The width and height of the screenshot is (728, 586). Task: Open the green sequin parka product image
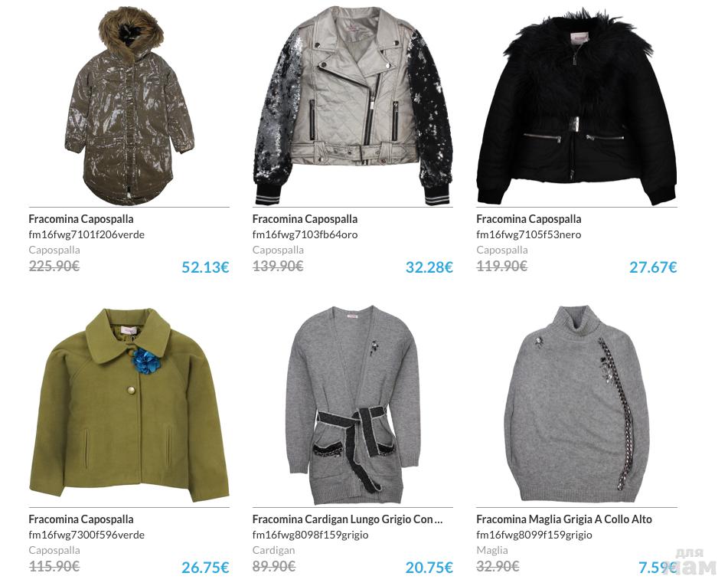click(129, 106)
